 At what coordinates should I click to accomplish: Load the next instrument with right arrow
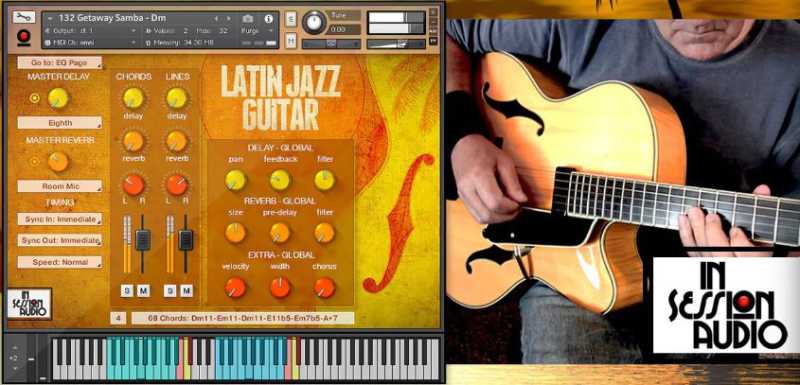click(229, 18)
